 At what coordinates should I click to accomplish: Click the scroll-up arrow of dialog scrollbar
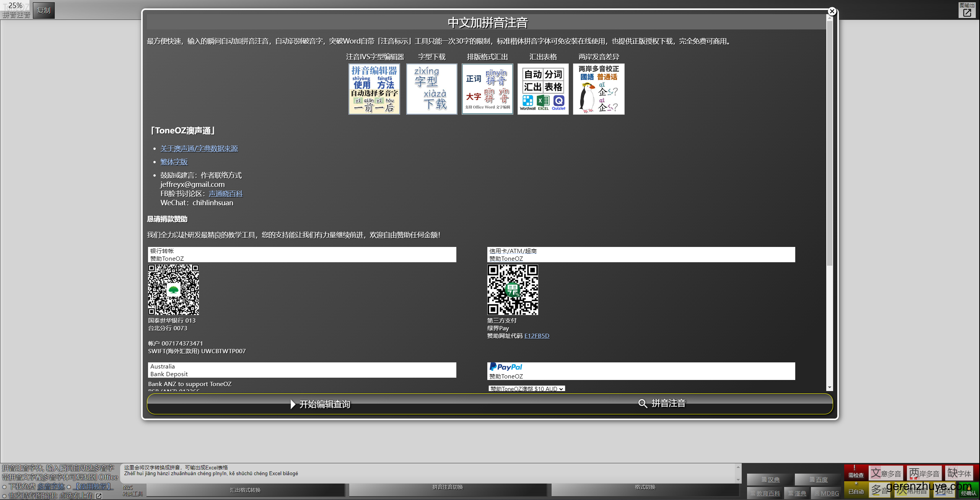(830, 18)
